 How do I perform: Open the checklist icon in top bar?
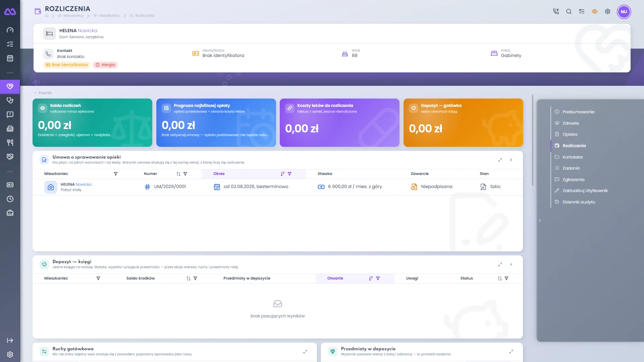[582, 11]
